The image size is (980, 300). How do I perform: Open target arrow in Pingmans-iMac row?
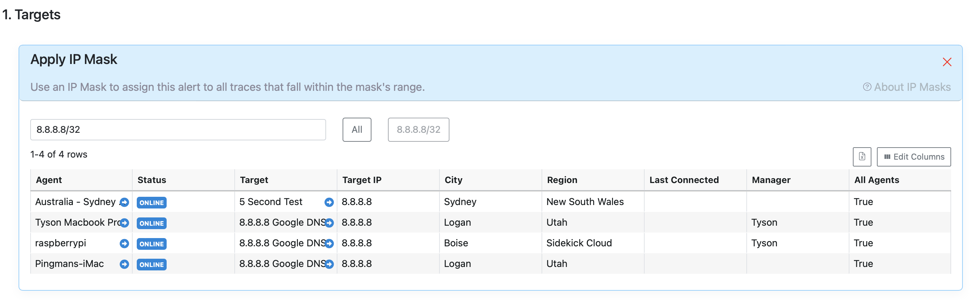[329, 264]
